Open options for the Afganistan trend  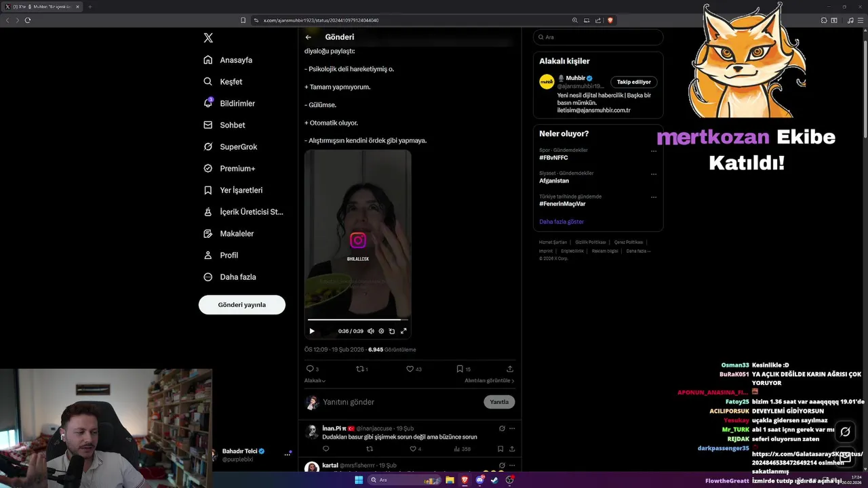[x=654, y=174]
